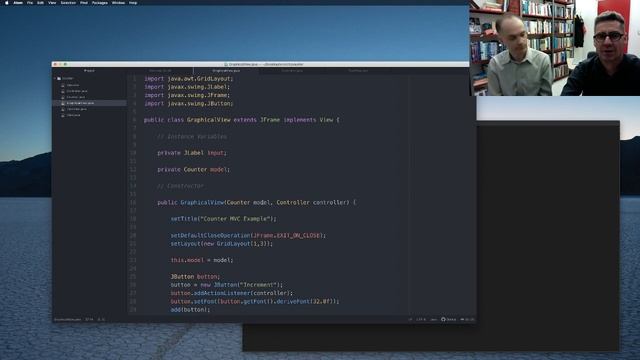Image resolution: width=640 pixels, height=360 pixels.
Task: Open the LF line ending selector
Action: pos(411,320)
